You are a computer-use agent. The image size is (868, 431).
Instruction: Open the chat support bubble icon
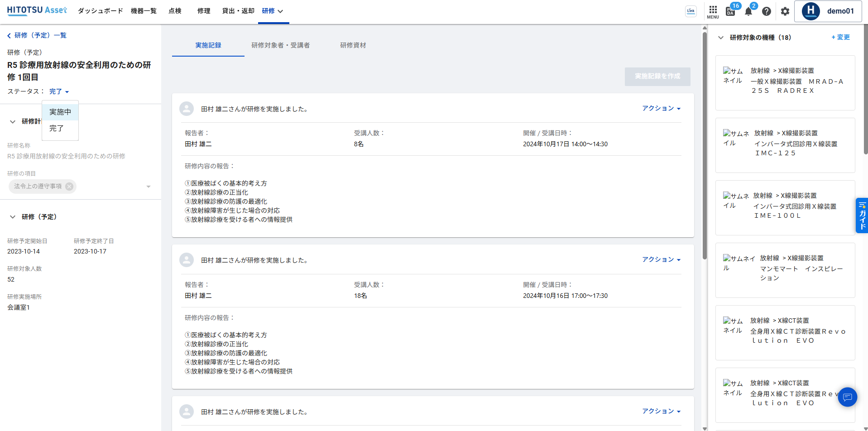(x=847, y=397)
